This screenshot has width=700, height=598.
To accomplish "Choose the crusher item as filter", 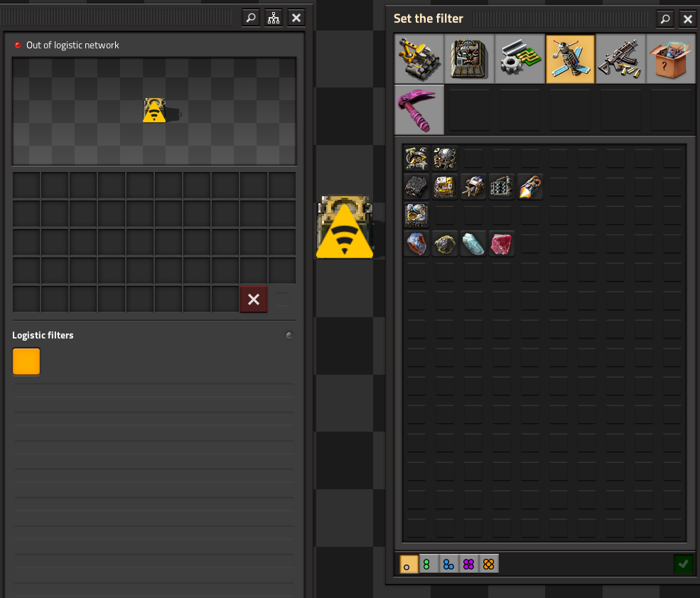I will click(502, 187).
